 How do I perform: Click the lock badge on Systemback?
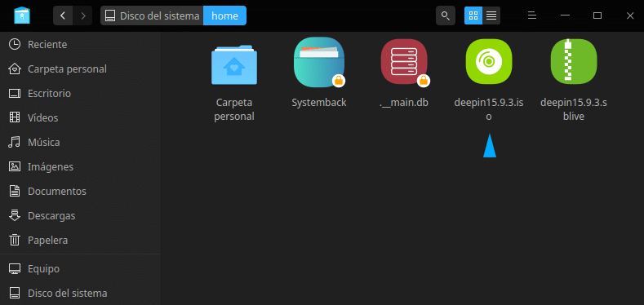click(x=339, y=81)
